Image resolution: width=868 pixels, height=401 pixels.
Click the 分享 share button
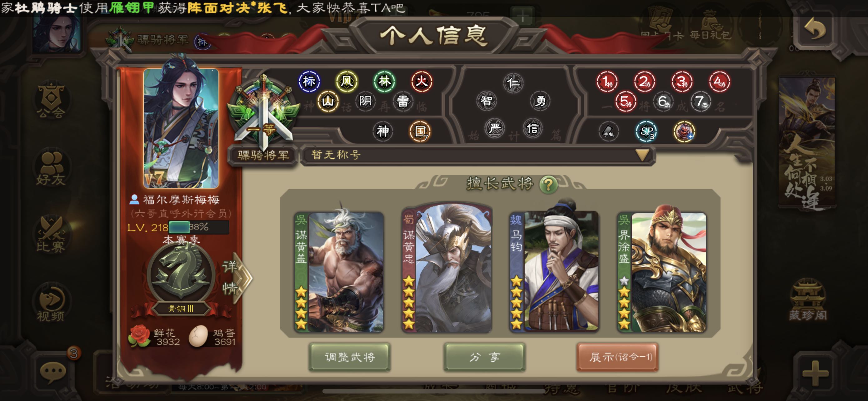[485, 357]
